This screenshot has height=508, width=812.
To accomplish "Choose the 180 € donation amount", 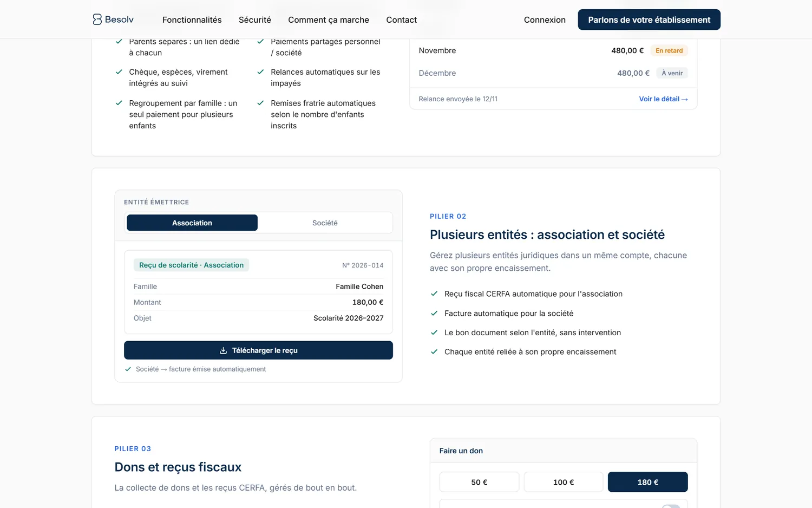I will point(648,482).
